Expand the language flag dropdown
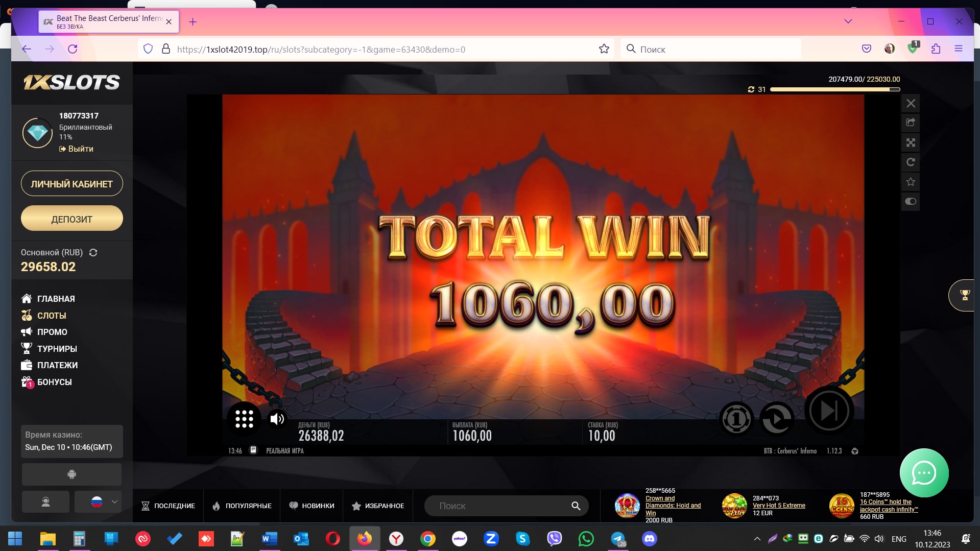Viewport: 980px width, 551px height. [x=99, y=501]
